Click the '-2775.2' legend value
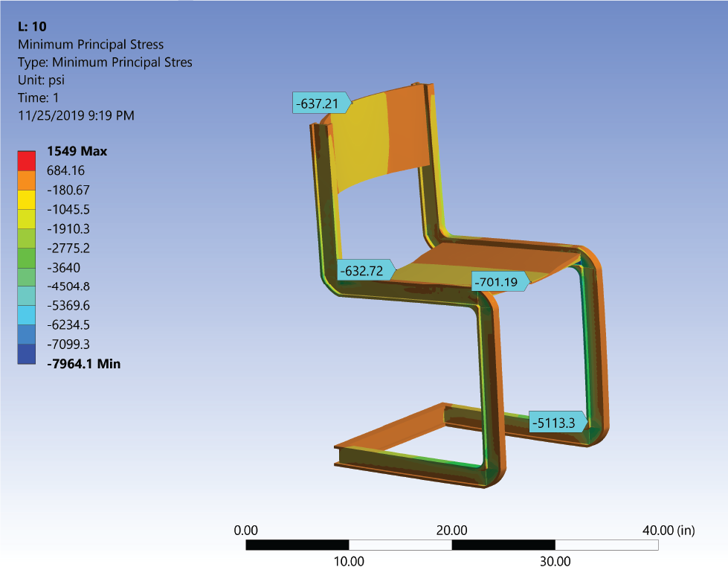Viewport: 728px width, 570px height. coord(68,248)
